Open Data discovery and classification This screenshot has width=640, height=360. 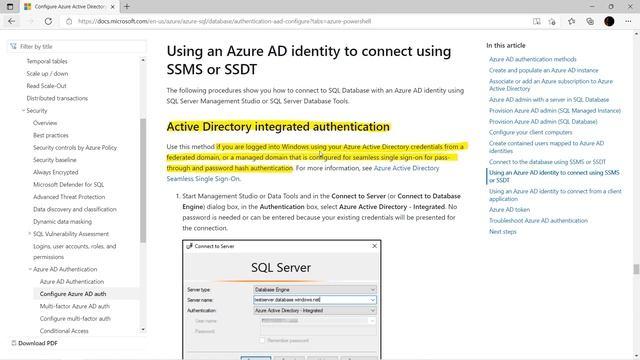point(75,209)
